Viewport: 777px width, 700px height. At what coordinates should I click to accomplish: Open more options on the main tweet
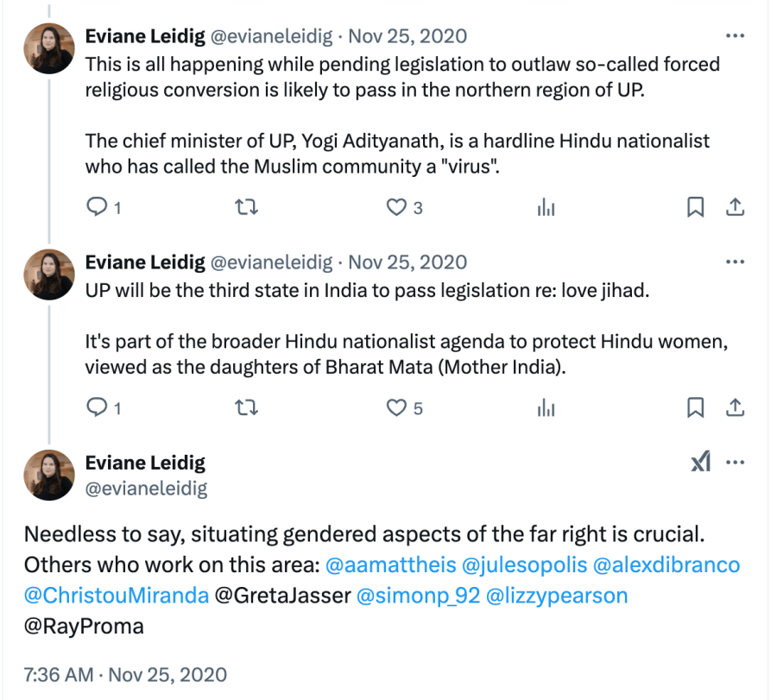coord(735,463)
